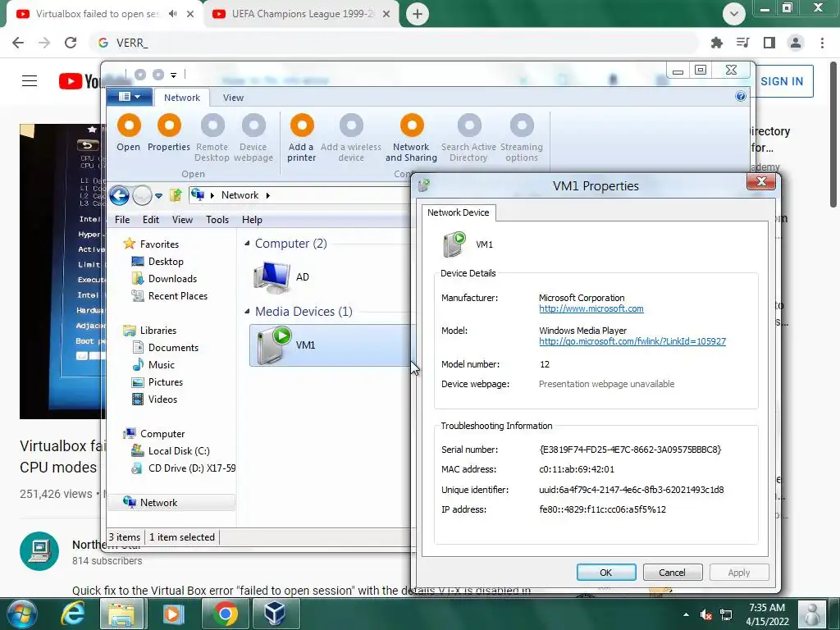Click the up folder icon

[x=176, y=195]
